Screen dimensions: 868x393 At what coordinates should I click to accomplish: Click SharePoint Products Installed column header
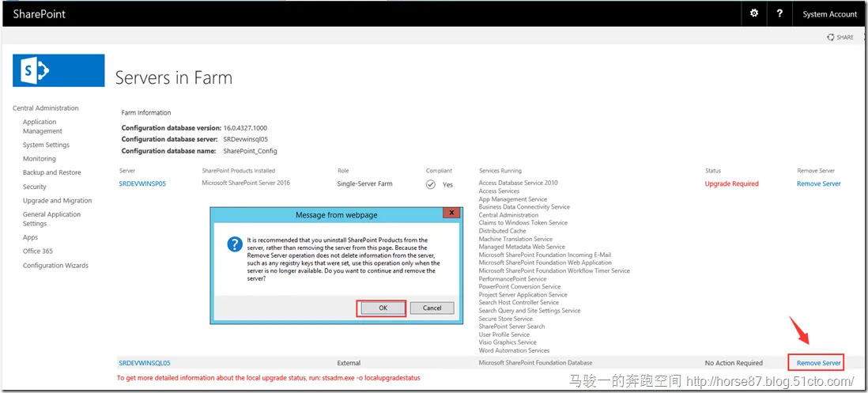tap(238, 171)
